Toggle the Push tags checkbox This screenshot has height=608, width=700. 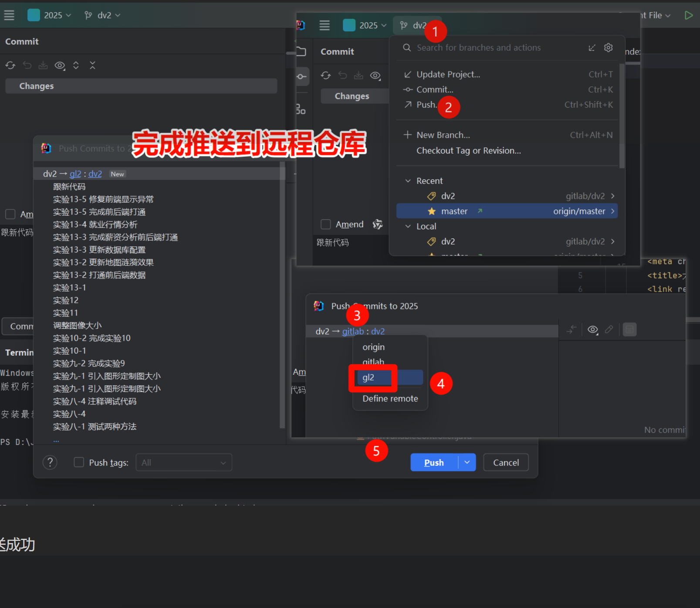click(79, 462)
